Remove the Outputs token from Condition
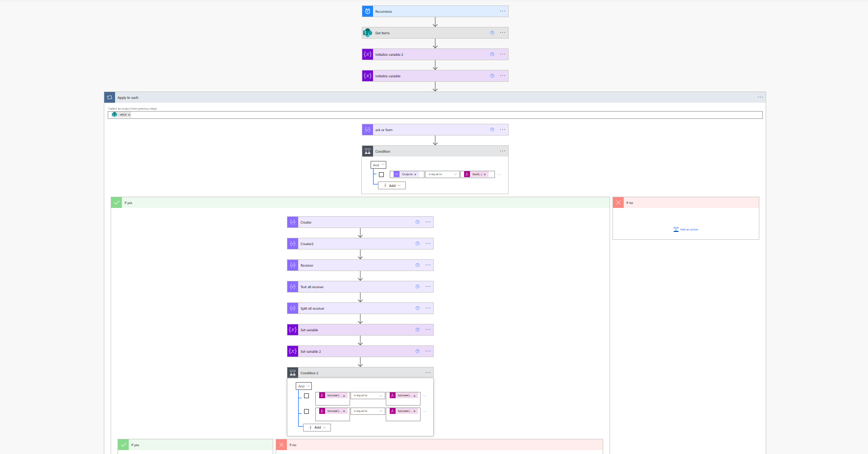Image resolution: width=868 pixels, height=454 pixels. tap(415, 175)
